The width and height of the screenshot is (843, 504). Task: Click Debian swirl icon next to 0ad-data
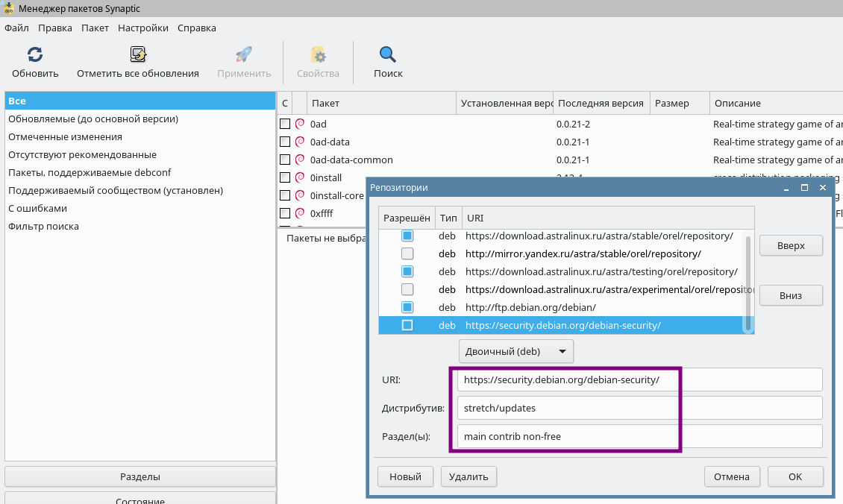tap(300, 142)
